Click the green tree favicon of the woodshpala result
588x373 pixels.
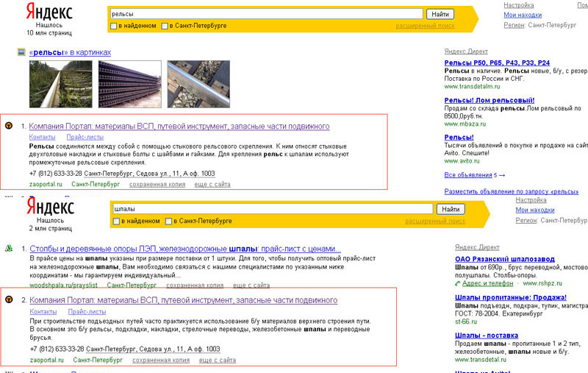point(8,248)
